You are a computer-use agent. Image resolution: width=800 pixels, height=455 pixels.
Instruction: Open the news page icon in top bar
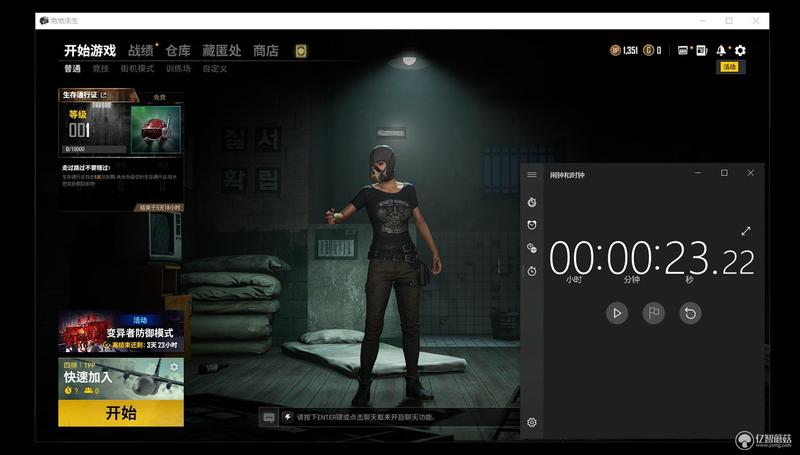tap(702, 50)
